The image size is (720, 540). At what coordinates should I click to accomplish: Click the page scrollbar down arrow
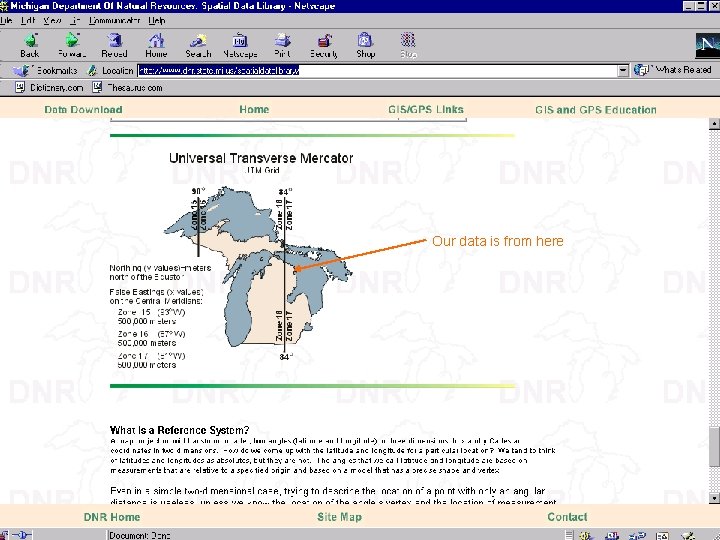click(714, 498)
